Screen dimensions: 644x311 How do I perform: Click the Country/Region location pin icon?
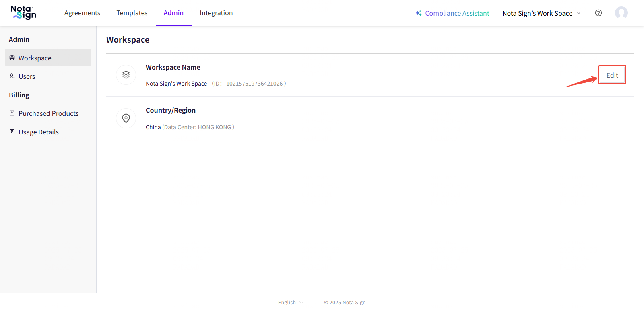[126, 118]
